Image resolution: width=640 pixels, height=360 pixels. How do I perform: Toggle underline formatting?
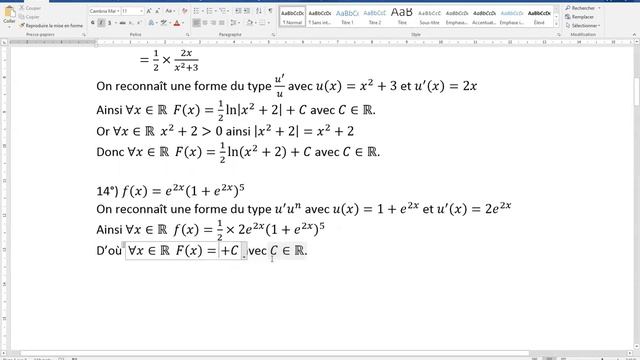click(x=109, y=23)
